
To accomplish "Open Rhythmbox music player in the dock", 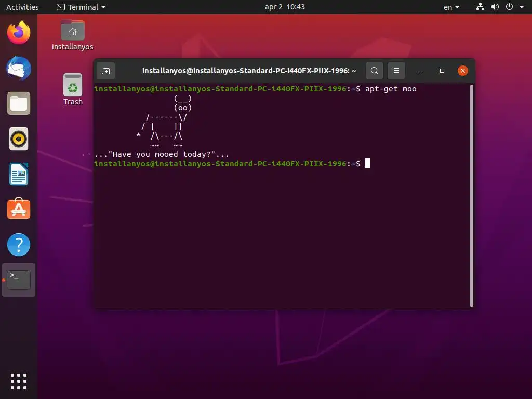I will [x=19, y=139].
